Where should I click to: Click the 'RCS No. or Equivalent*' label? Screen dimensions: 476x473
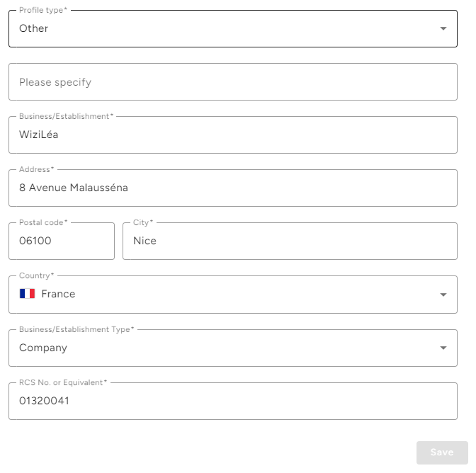coord(63,382)
